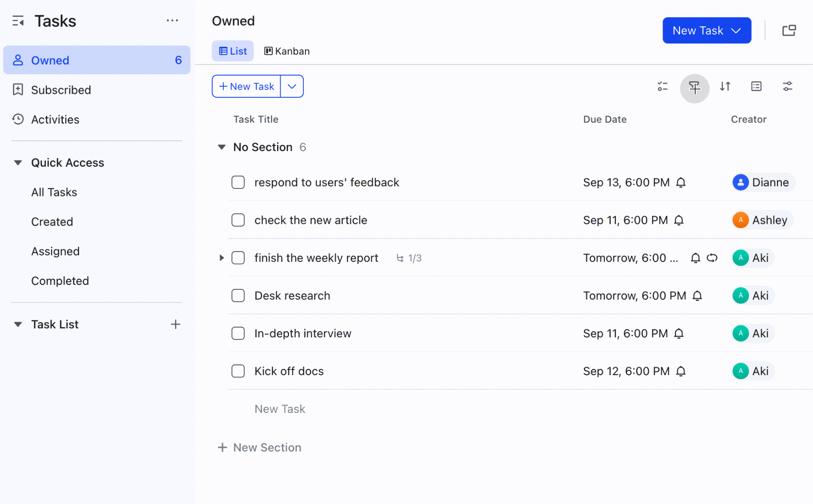Screen dimensions: 813x504
Task: Open the Tasks more-options menu
Action: point(173,20)
